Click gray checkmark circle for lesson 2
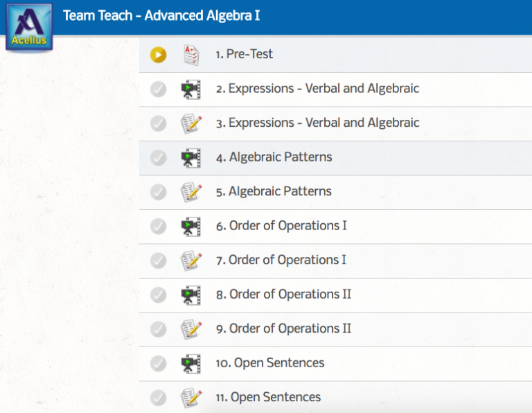 click(x=159, y=89)
